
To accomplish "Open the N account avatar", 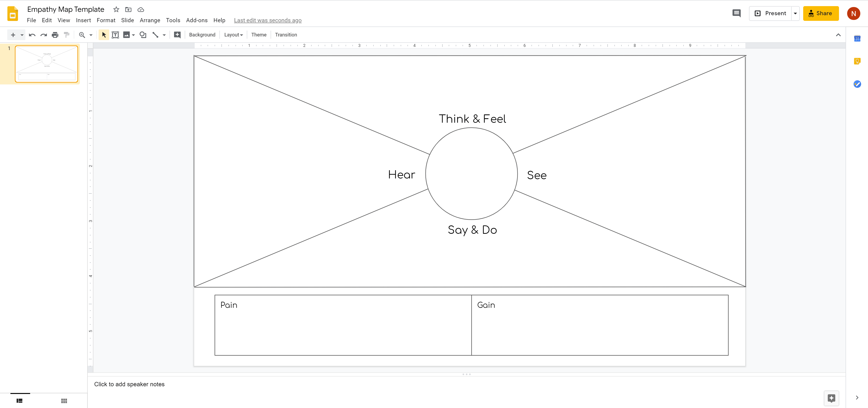I will (853, 13).
